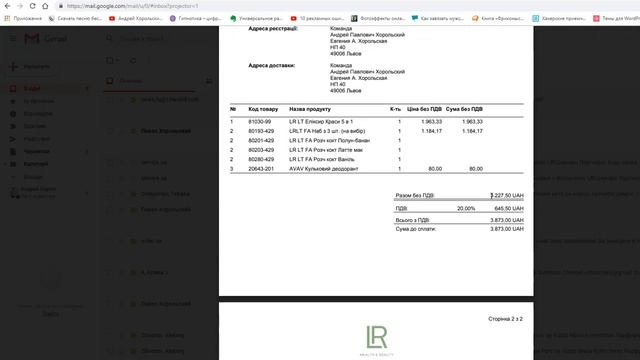Click the 'Разом без ПДВ' total 3.227,50 UAH
The width and height of the screenshot is (640, 360).
coord(507,196)
